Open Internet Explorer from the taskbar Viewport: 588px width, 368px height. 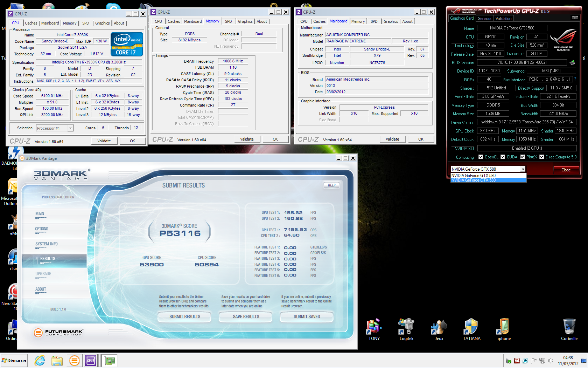[x=40, y=360]
